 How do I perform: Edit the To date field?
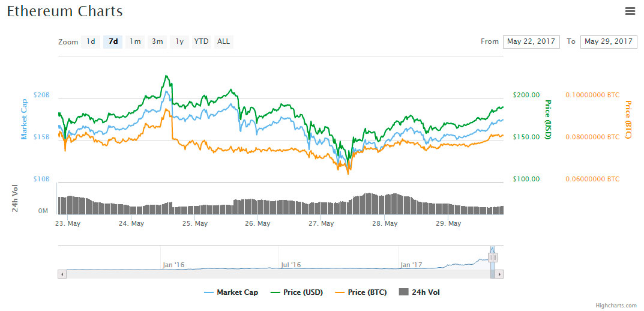coord(608,41)
